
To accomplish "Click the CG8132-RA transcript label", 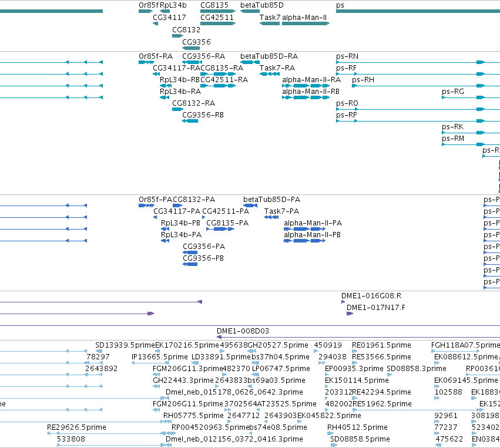I will point(193,103).
